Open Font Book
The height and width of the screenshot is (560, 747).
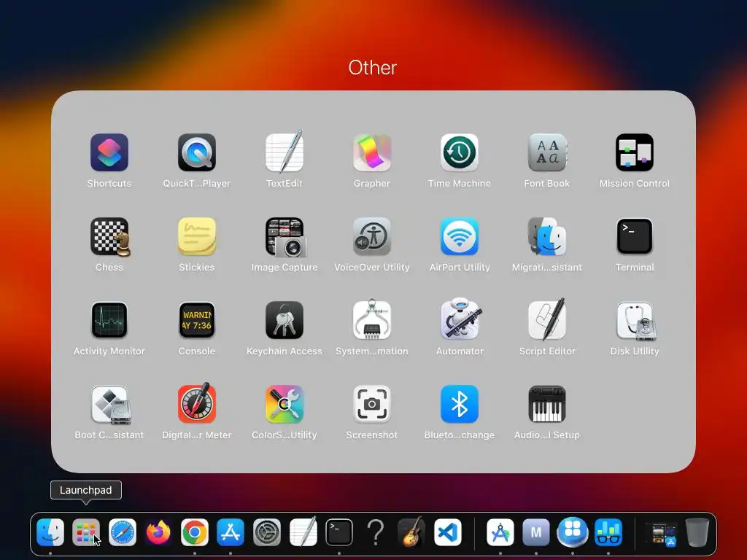coord(547,152)
